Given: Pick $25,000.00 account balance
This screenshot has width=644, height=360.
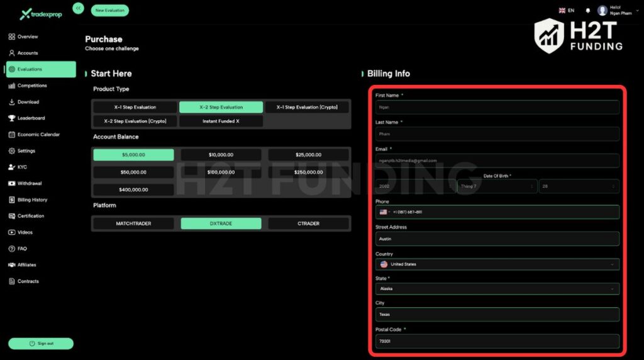Looking at the screenshot, I should tap(308, 155).
